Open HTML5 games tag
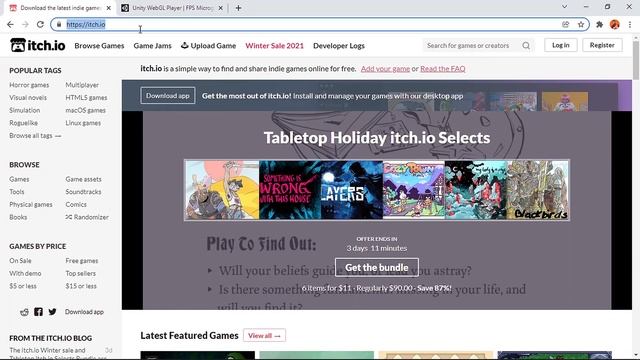 coord(86,98)
